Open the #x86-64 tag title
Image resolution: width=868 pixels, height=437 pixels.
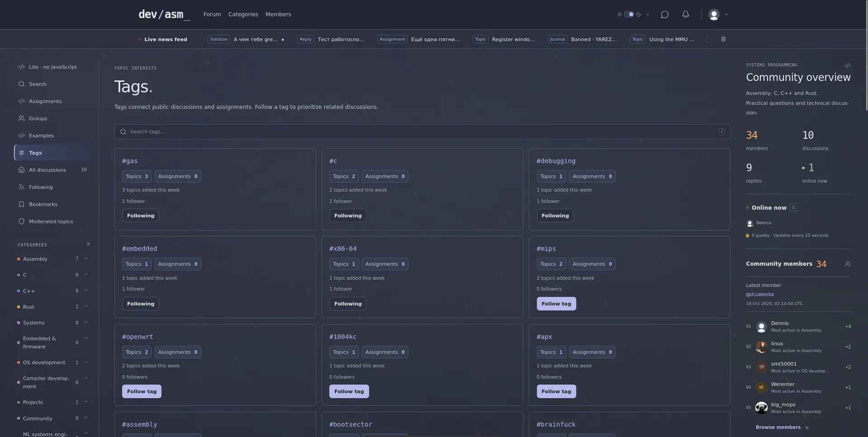(343, 249)
